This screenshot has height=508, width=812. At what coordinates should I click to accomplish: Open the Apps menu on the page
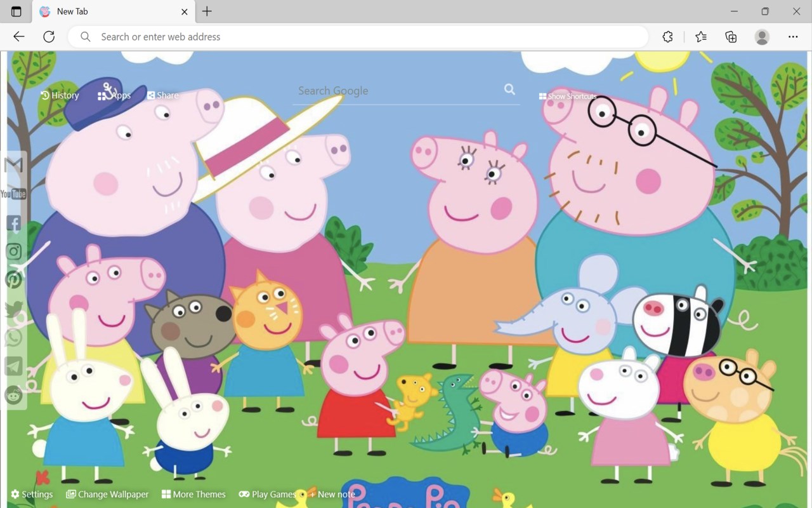[x=114, y=95]
